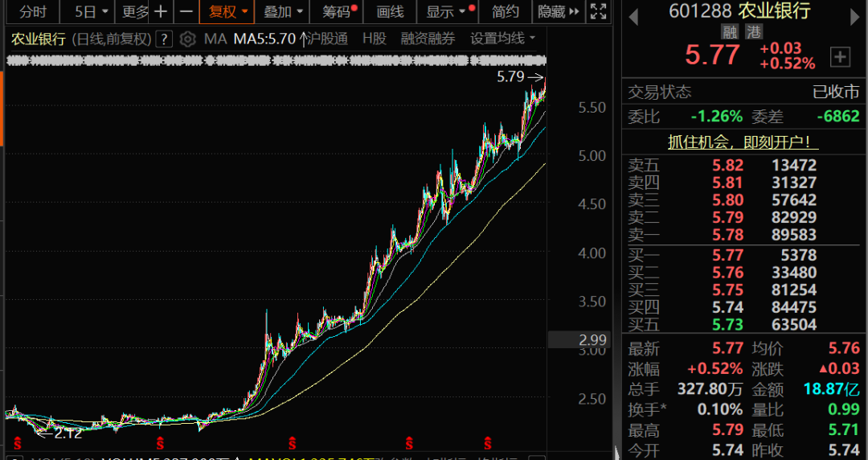
Task: Click 委比 value -1.26%
Action: (x=717, y=116)
